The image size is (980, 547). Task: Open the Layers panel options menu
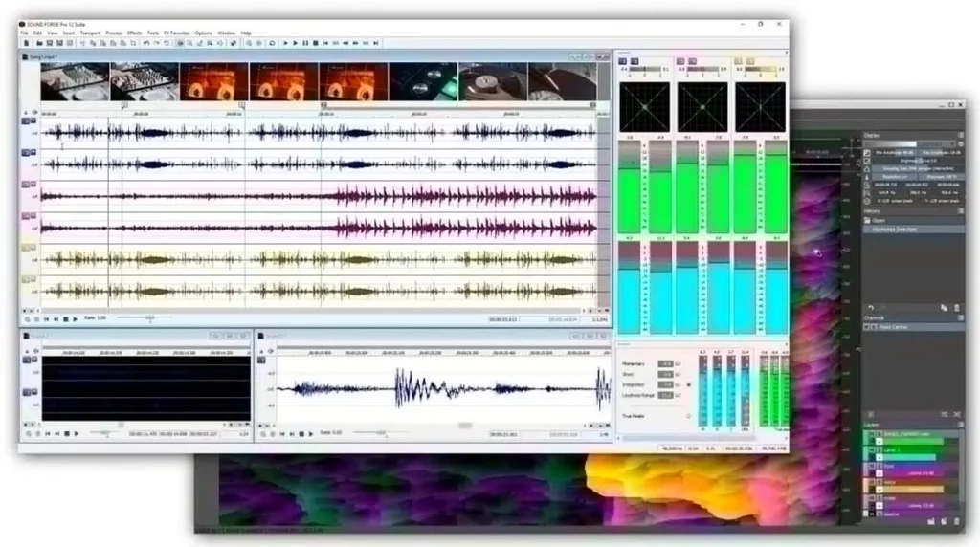[961, 425]
